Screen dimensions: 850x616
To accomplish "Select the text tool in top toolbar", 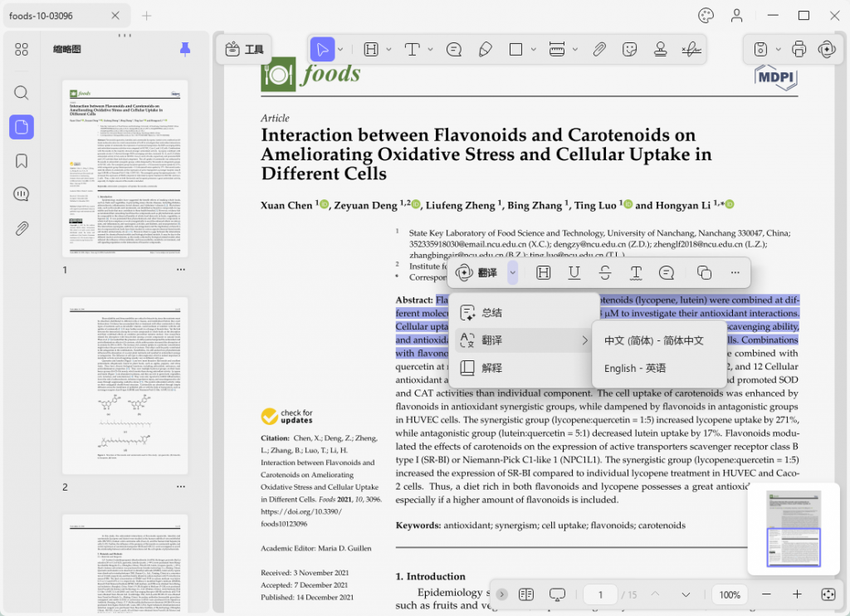I will point(412,49).
